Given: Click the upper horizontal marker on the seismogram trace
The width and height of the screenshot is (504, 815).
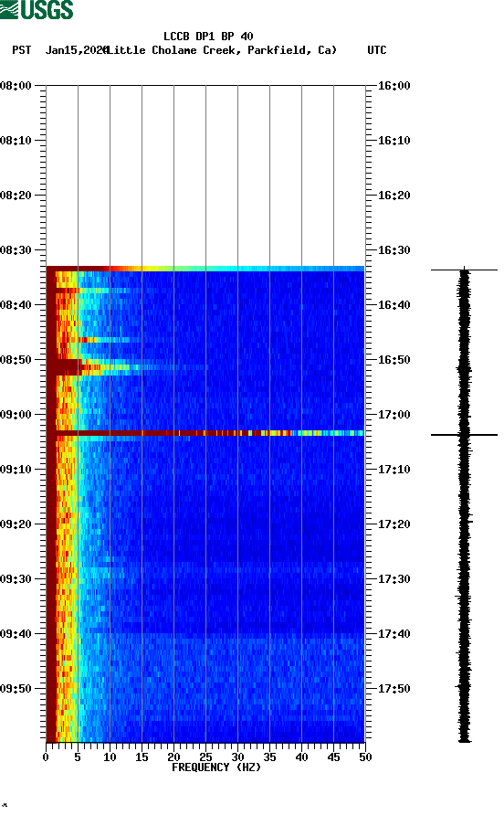Looking at the screenshot, I should 464,270.
